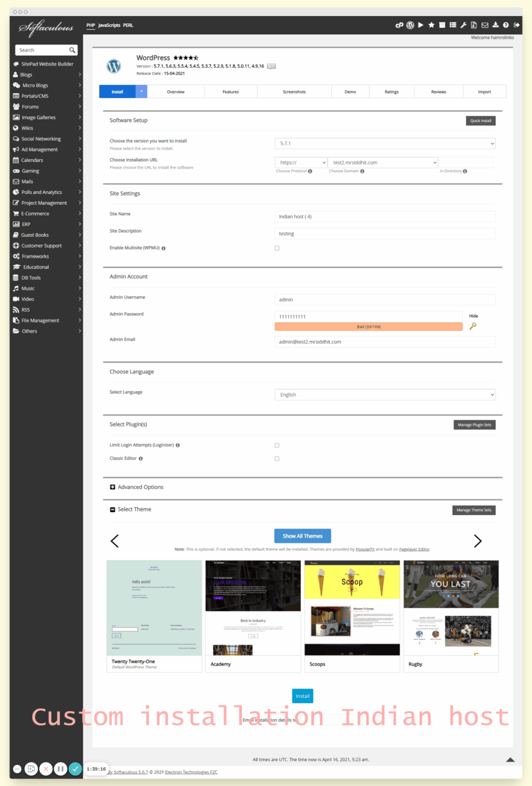Click the search magnifier icon in sidebar
Viewport: 532px width, 786px height.
coord(72,50)
